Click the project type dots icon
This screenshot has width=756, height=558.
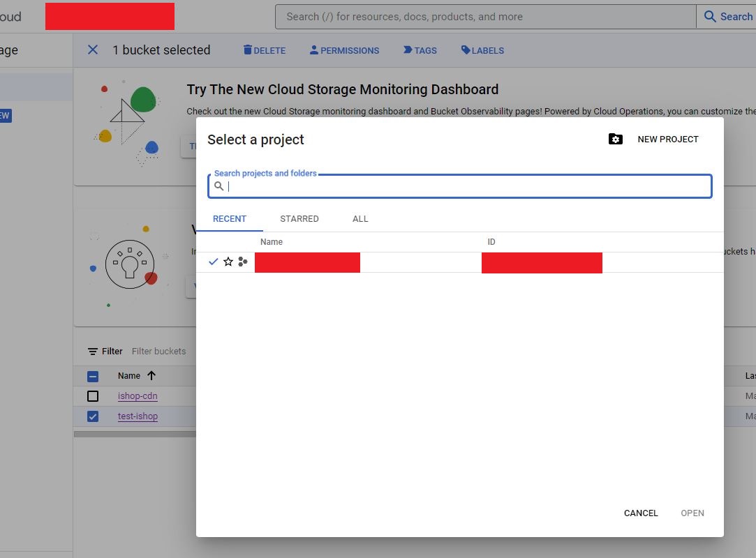(242, 262)
